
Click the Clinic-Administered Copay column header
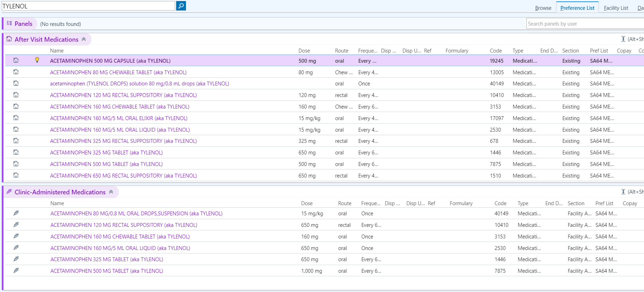coord(630,203)
